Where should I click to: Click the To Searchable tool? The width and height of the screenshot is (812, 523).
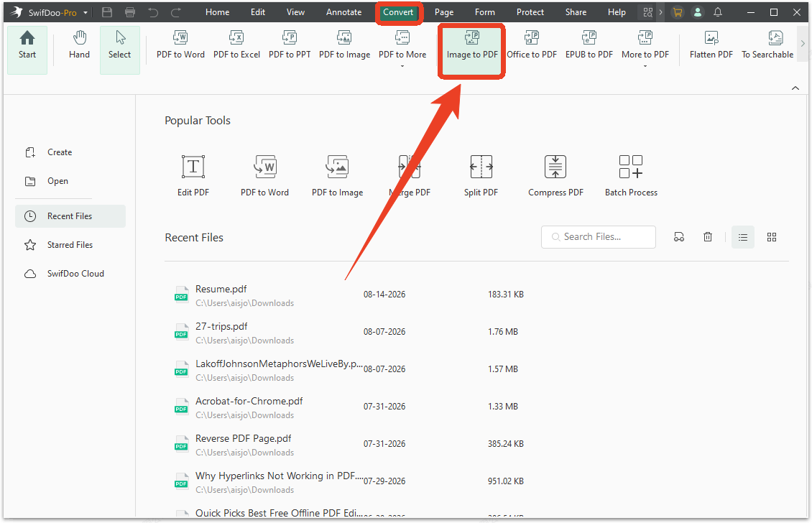click(x=767, y=45)
